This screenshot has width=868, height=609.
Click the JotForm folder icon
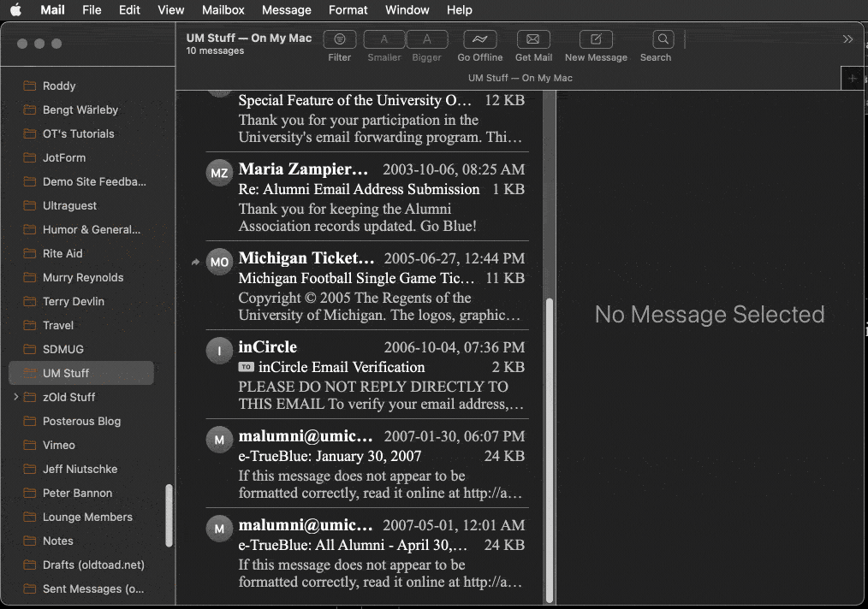coord(29,157)
